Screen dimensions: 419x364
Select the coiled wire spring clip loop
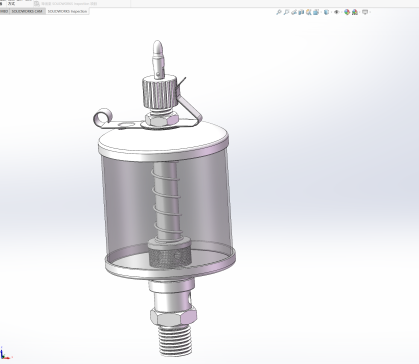point(103,118)
